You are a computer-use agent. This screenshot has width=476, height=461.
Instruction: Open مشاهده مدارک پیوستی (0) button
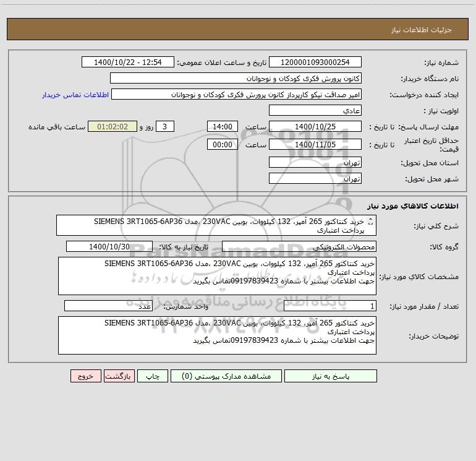(x=226, y=376)
